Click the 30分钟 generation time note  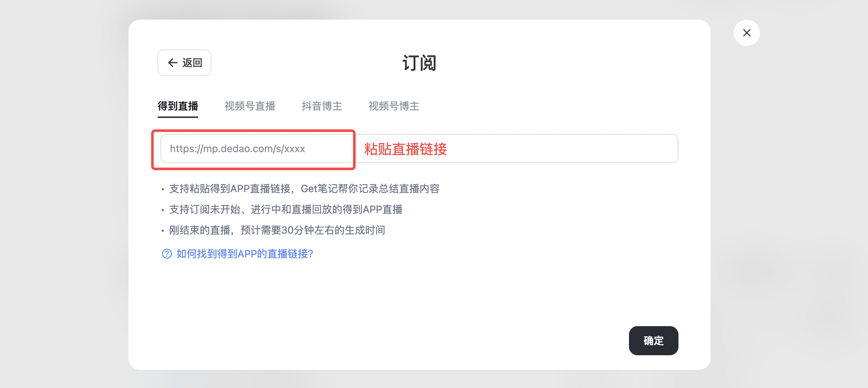[277, 230]
